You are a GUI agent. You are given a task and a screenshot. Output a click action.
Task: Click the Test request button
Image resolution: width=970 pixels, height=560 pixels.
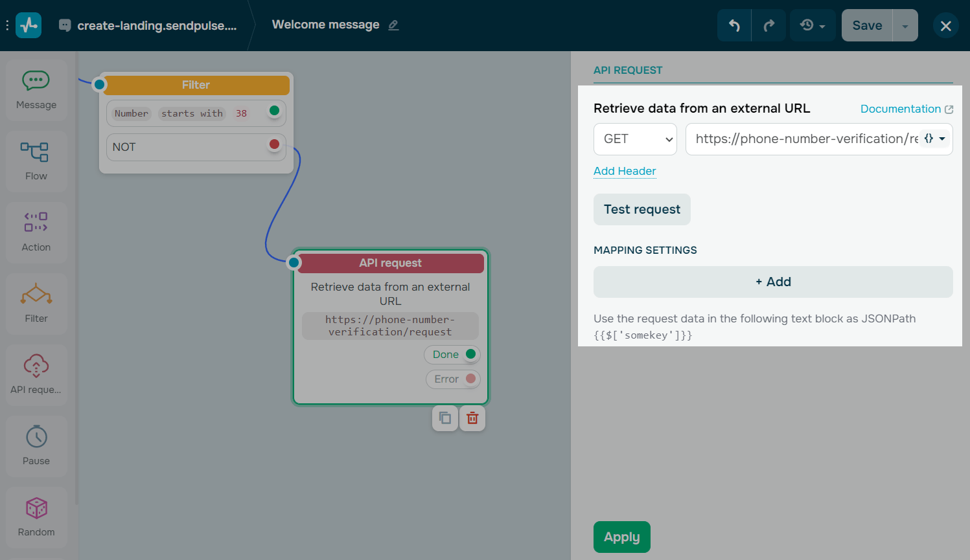(x=641, y=209)
